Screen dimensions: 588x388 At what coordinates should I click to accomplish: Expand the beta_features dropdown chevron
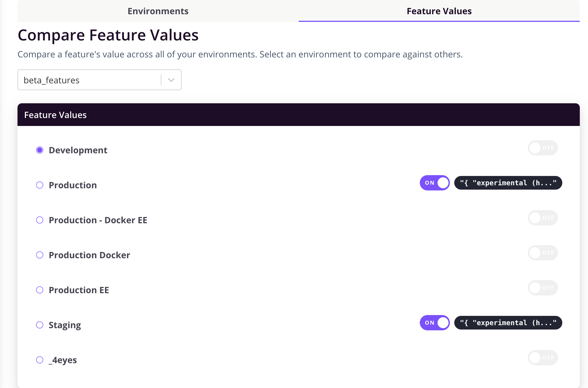[x=171, y=80]
